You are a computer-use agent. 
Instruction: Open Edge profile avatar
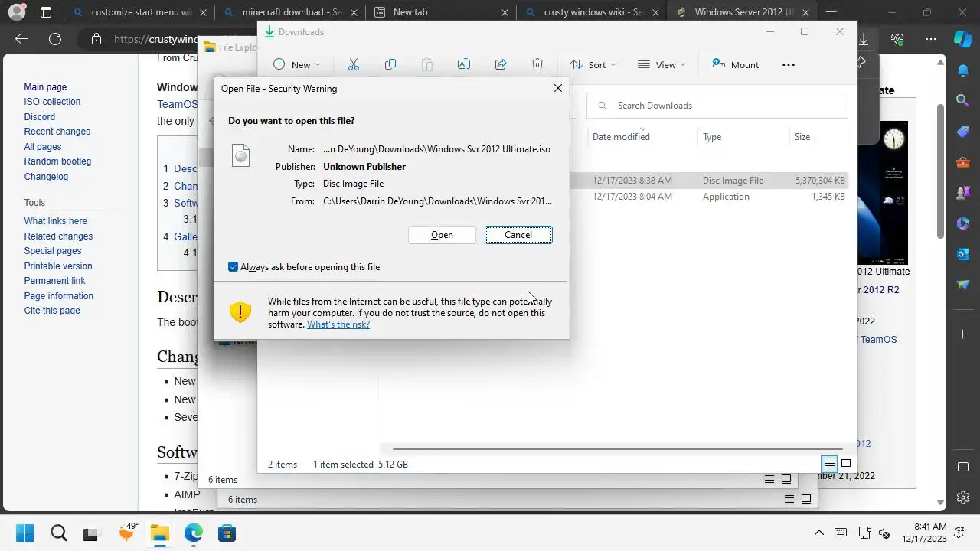17,12
